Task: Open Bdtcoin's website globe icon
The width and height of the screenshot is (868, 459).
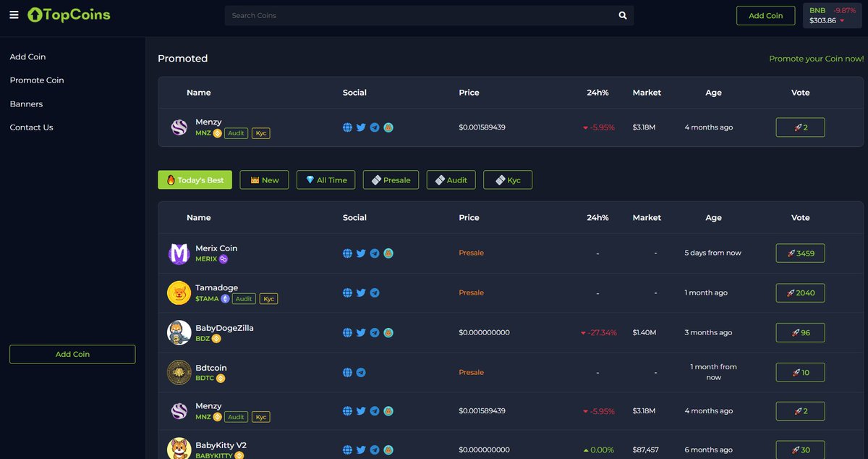Action: pyautogui.click(x=347, y=372)
